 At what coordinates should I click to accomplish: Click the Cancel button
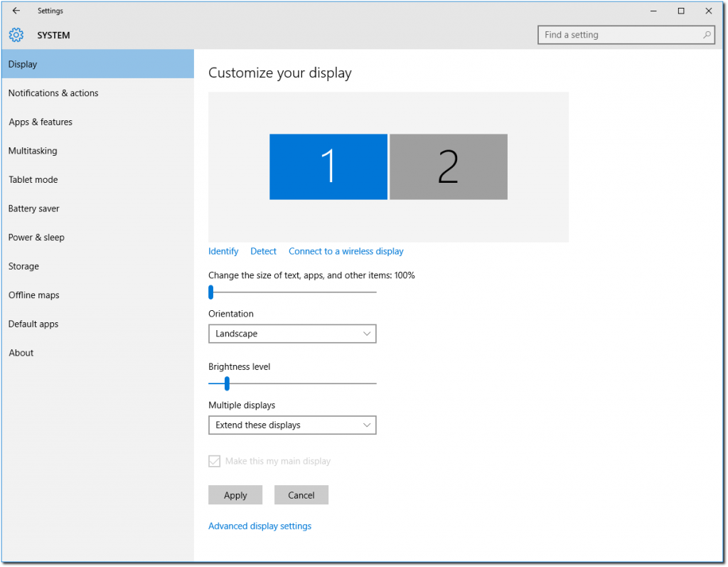click(x=301, y=495)
